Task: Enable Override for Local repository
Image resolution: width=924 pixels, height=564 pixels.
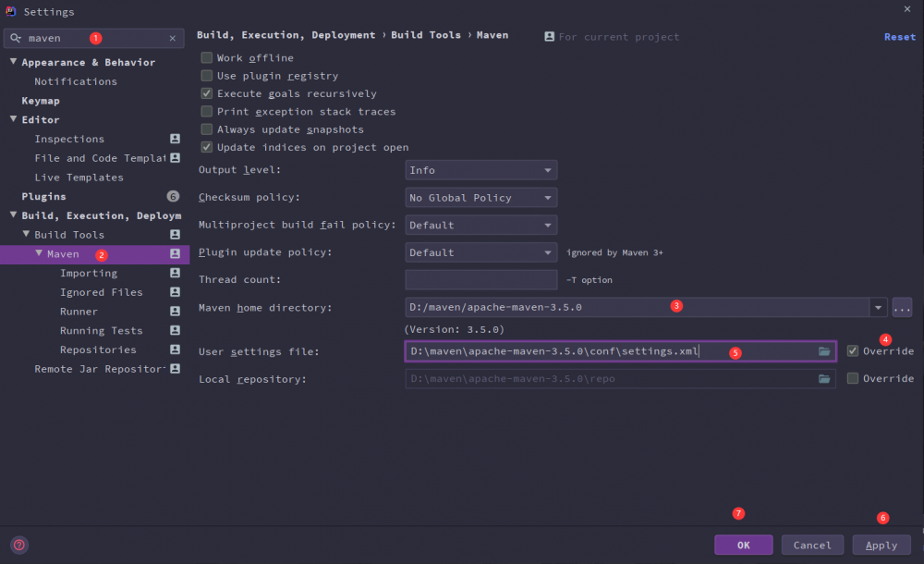Action: pyautogui.click(x=852, y=378)
